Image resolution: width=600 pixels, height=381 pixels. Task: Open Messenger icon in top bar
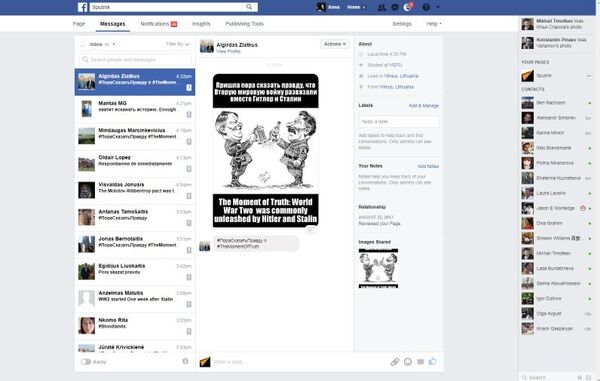395,7
